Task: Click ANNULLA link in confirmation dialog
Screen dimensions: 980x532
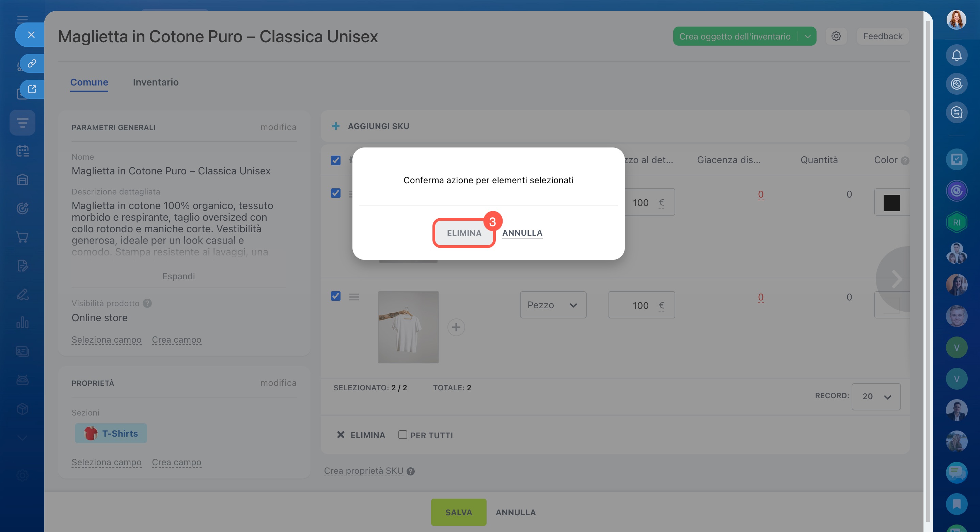Action: (522, 233)
